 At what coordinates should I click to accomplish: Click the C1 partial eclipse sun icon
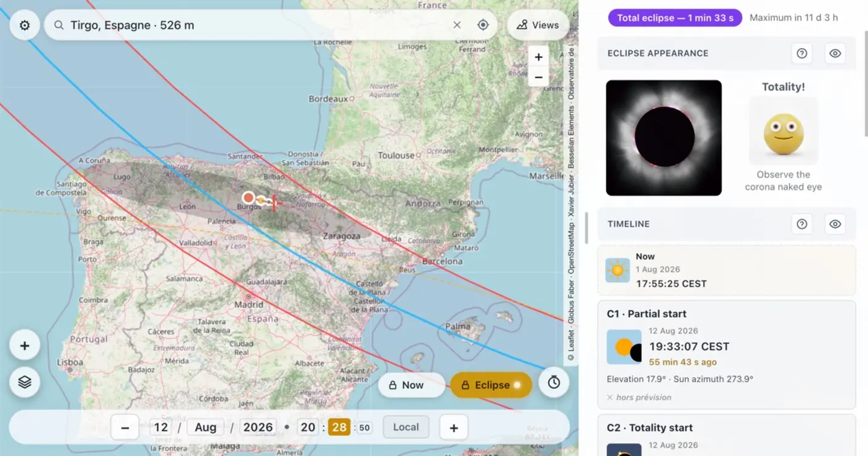click(624, 347)
